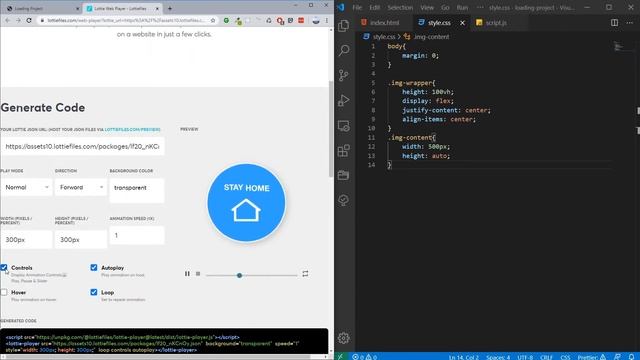This screenshot has height=360, width=640.
Task: Click the Chrome address bar
Action: pyautogui.click(x=127, y=20)
